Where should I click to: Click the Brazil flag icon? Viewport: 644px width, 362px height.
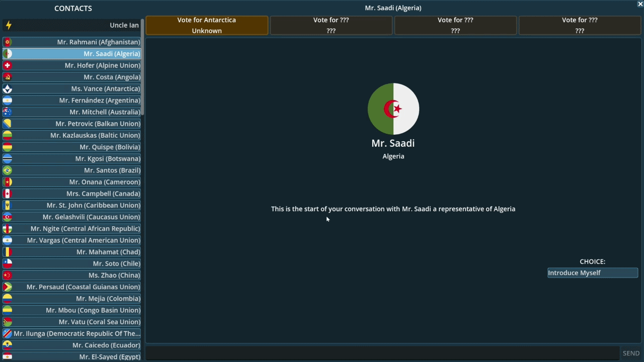pos(8,170)
